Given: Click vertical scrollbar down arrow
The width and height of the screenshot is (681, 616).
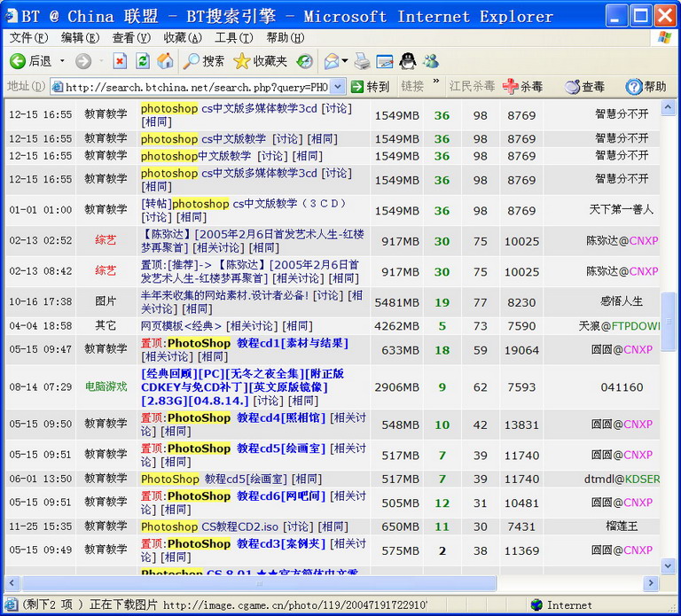Looking at the screenshot, I should [x=668, y=566].
